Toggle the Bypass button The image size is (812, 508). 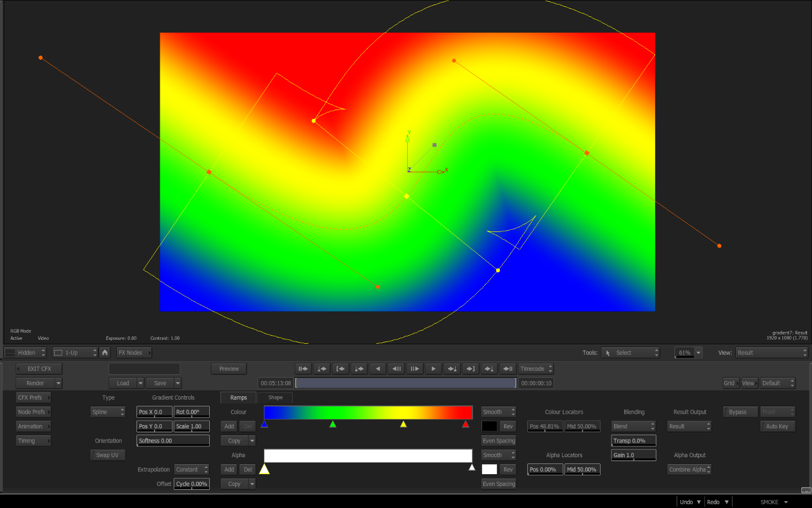pos(738,412)
